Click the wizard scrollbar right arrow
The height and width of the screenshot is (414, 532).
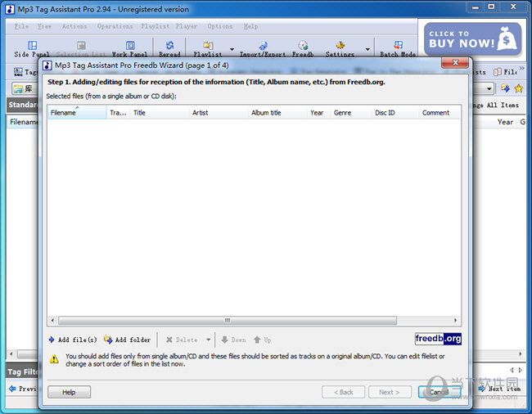[455, 320]
